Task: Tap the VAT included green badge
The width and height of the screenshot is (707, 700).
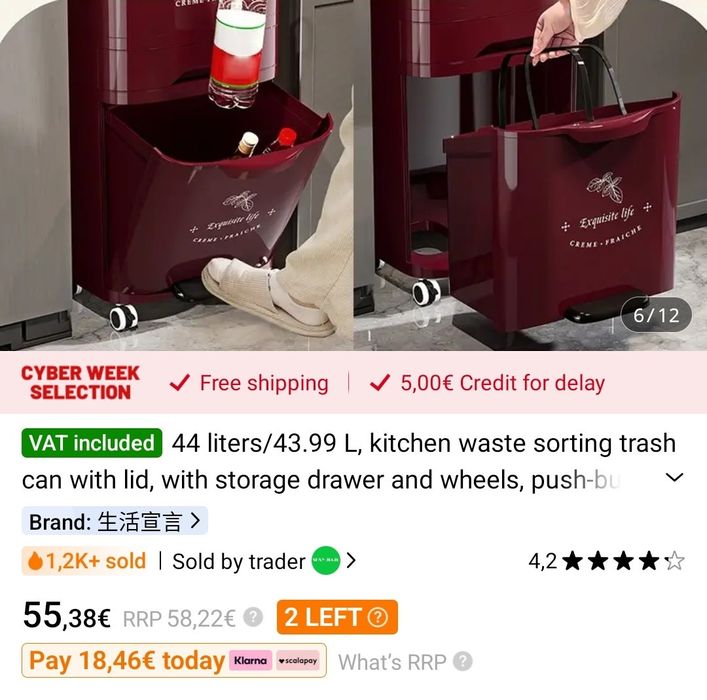Action: [92, 443]
